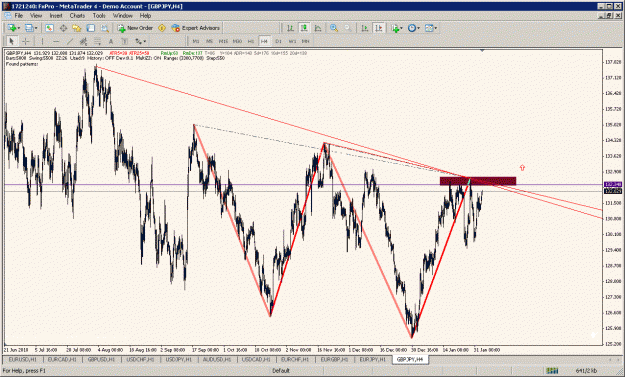
Task: Click the red up-arrow marker on chart
Action: click(x=522, y=168)
